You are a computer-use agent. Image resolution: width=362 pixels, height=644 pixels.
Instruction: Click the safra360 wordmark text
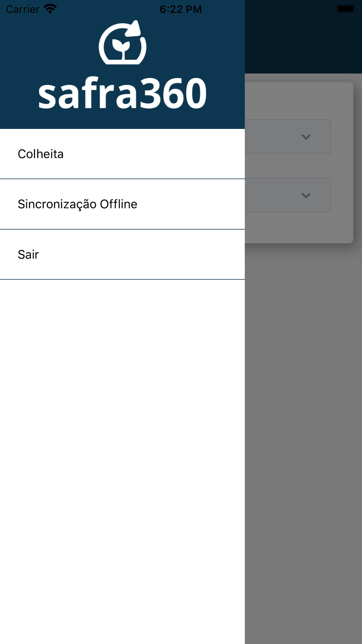coord(123,93)
